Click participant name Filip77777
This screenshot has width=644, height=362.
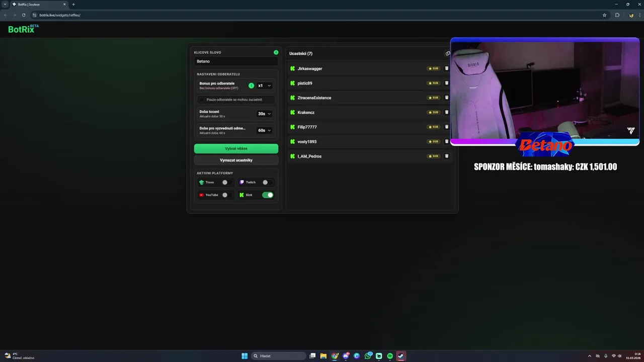(x=307, y=127)
